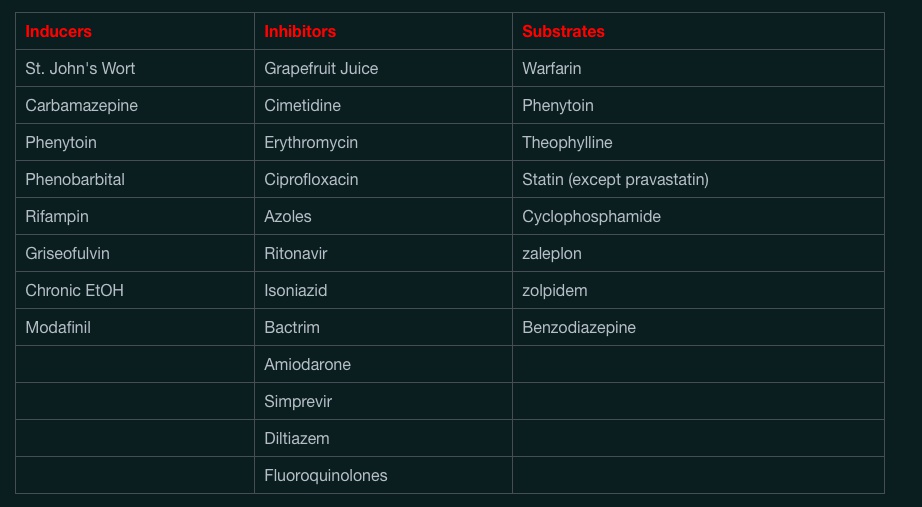The height and width of the screenshot is (507, 922).
Task: Click the Inhibitors column header
Action: [300, 31]
